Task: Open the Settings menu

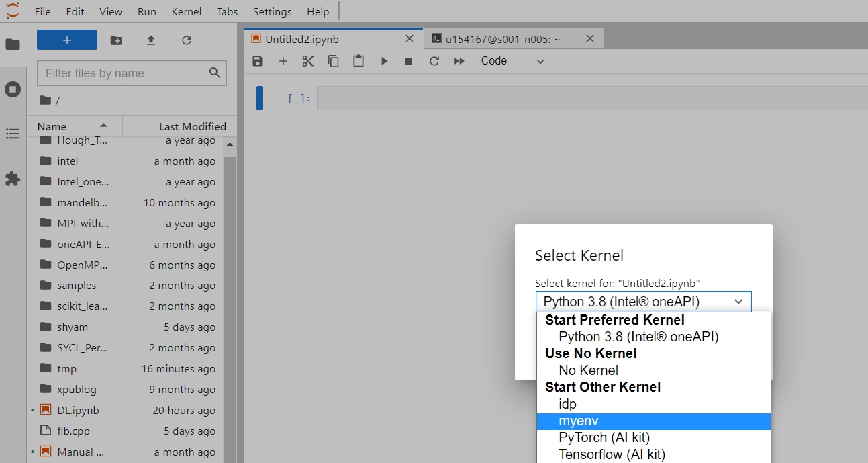Action: (273, 11)
